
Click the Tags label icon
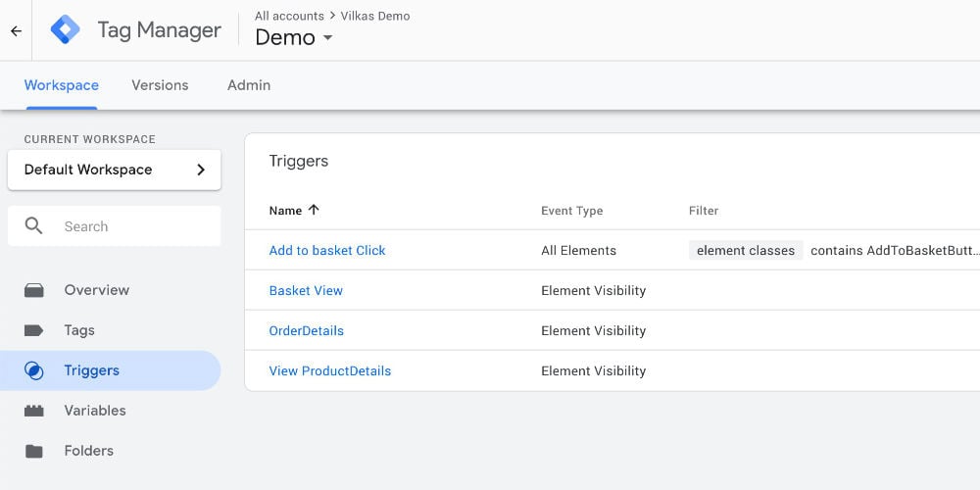click(33, 330)
